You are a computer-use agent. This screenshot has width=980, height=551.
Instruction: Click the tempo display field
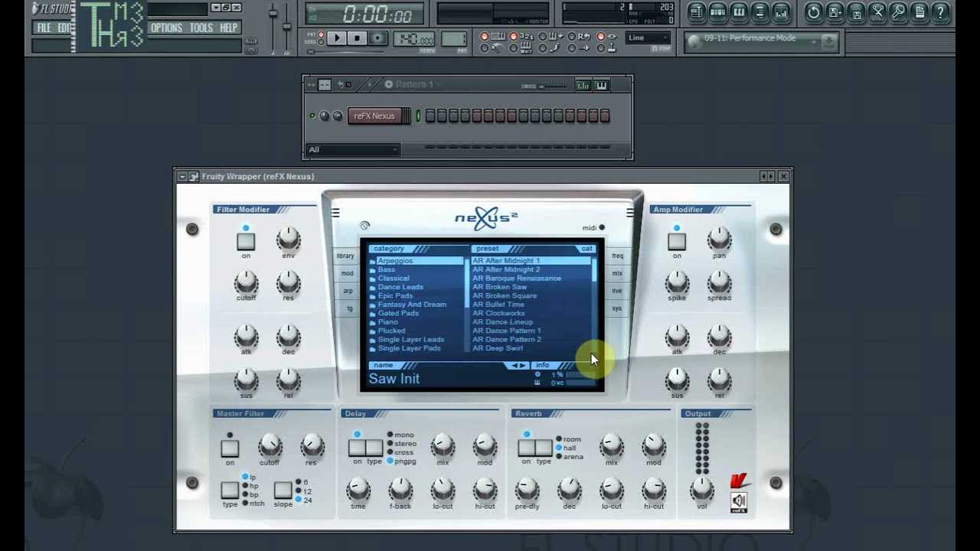pos(415,40)
